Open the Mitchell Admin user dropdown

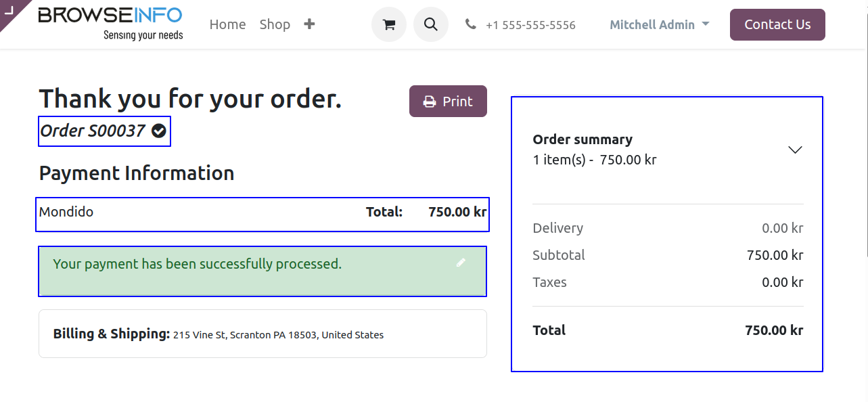pos(660,24)
